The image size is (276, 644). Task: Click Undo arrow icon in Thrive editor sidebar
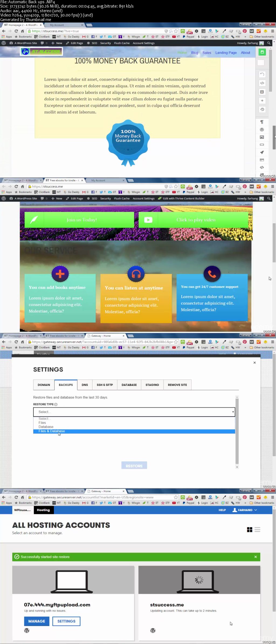coord(262,74)
